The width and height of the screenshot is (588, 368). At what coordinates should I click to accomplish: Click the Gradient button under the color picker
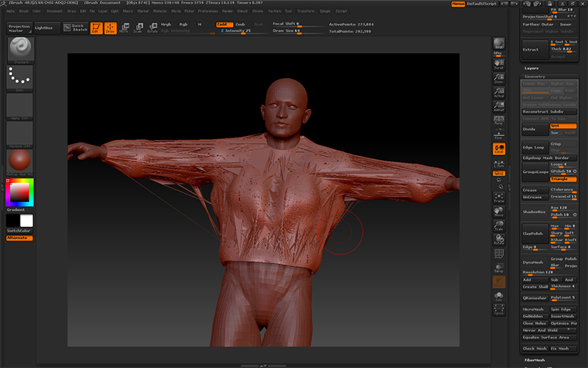click(15, 210)
